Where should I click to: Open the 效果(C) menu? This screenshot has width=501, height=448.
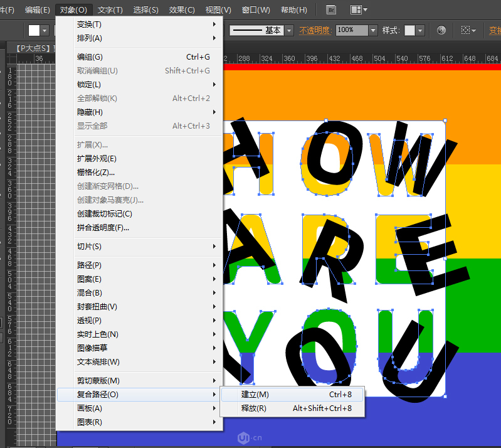(x=182, y=10)
